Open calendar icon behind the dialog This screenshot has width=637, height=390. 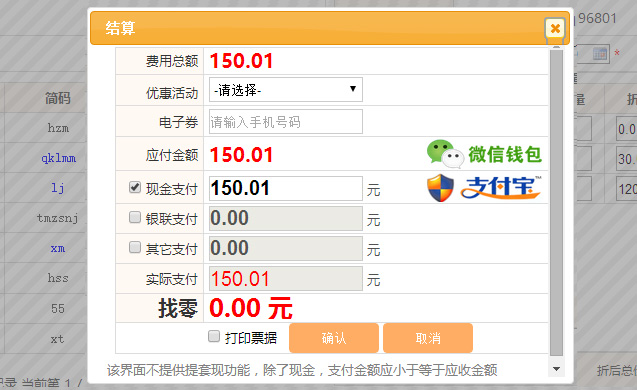(600, 54)
